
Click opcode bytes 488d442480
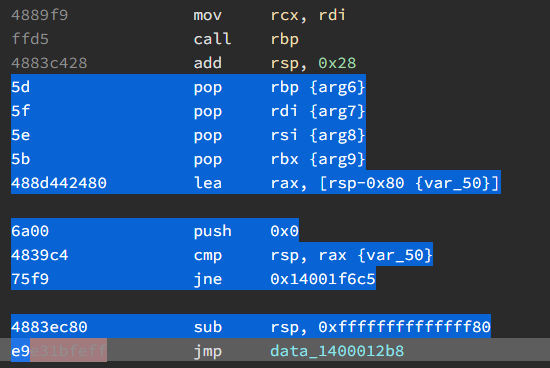tap(59, 183)
